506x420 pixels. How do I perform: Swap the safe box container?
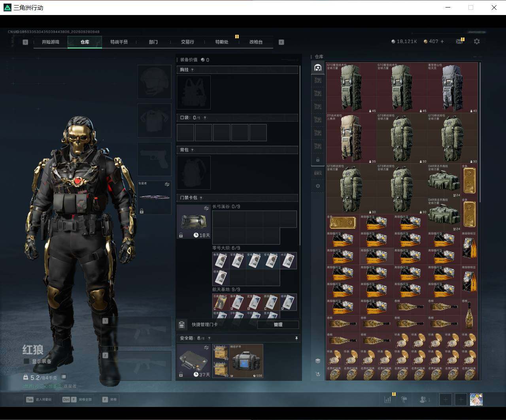click(206, 348)
